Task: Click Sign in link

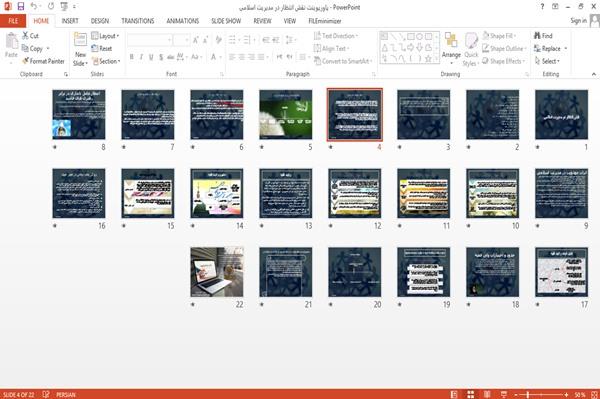Action: [x=578, y=21]
